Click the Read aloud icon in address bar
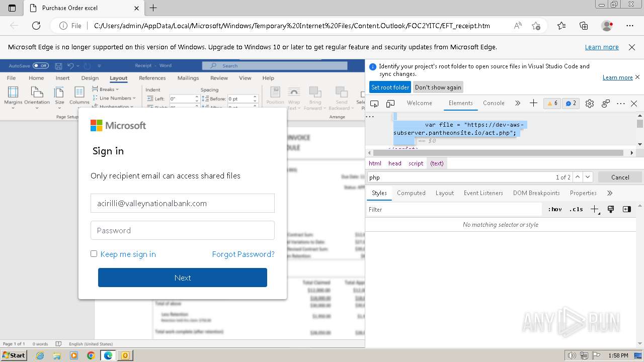Image resolution: width=644 pixels, height=362 pixels. click(x=518, y=26)
